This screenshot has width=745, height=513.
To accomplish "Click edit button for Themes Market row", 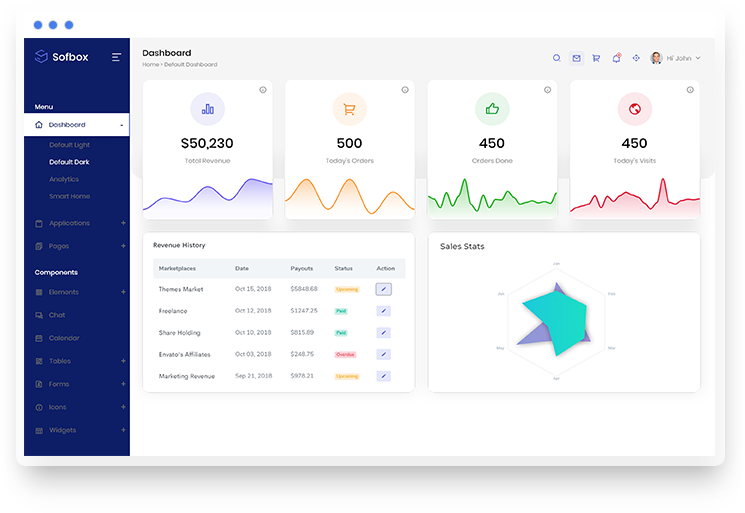I will click(x=383, y=289).
